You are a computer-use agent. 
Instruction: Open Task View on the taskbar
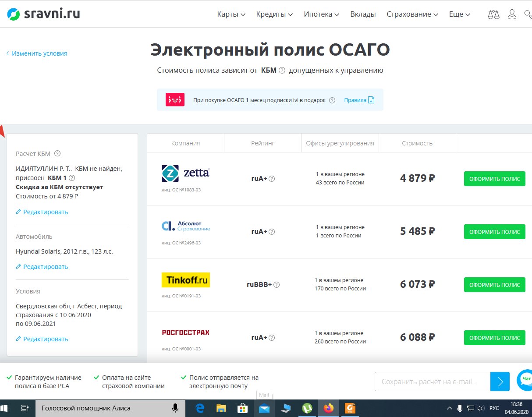click(x=25, y=408)
